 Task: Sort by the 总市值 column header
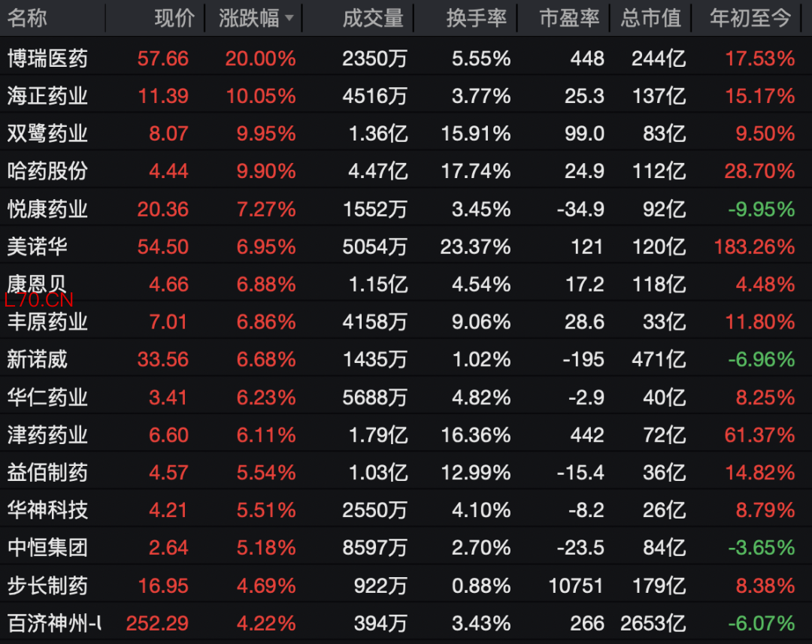[651, 19]
